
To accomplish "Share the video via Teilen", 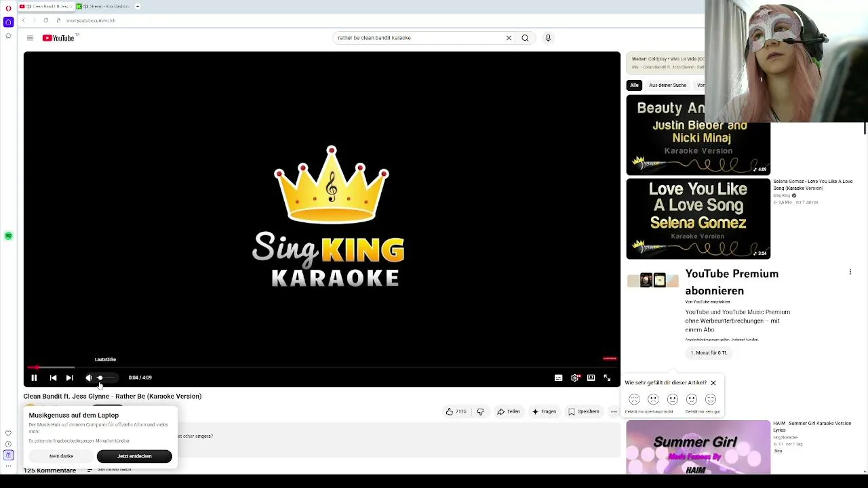I will pos(509,411).
